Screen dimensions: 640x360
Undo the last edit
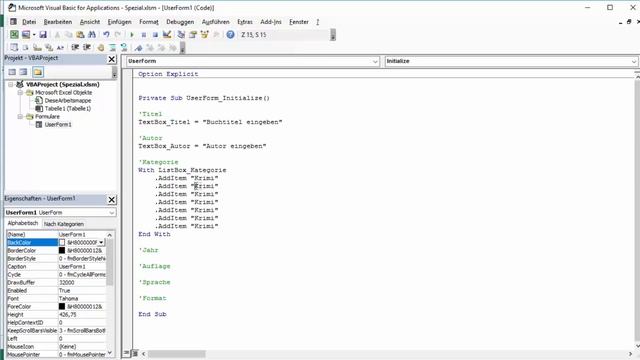[106, 35]
